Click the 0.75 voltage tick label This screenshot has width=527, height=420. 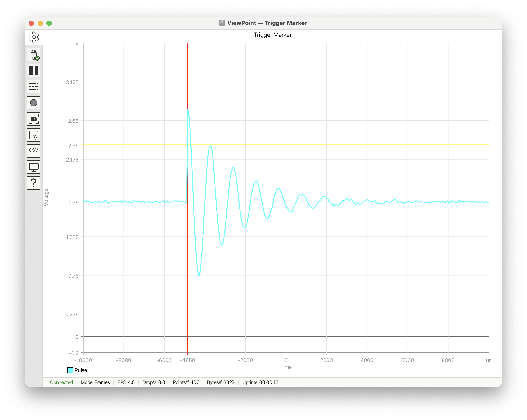(73, 276)
